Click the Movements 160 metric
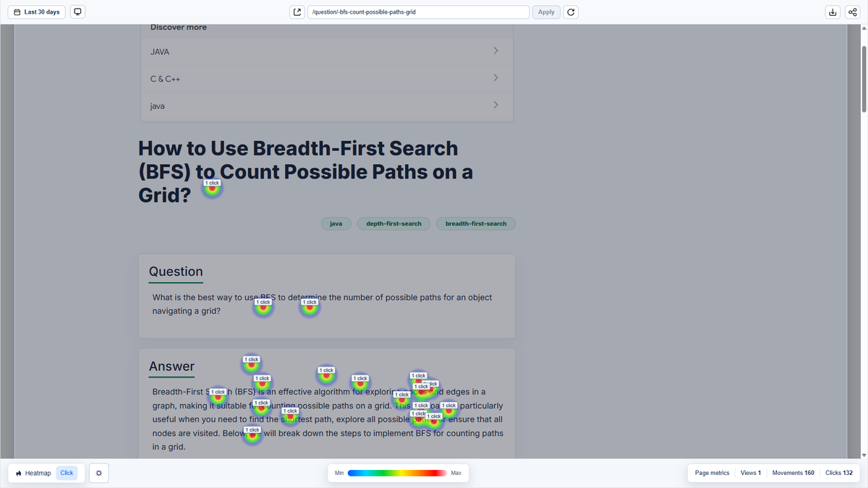 point(793,473)
